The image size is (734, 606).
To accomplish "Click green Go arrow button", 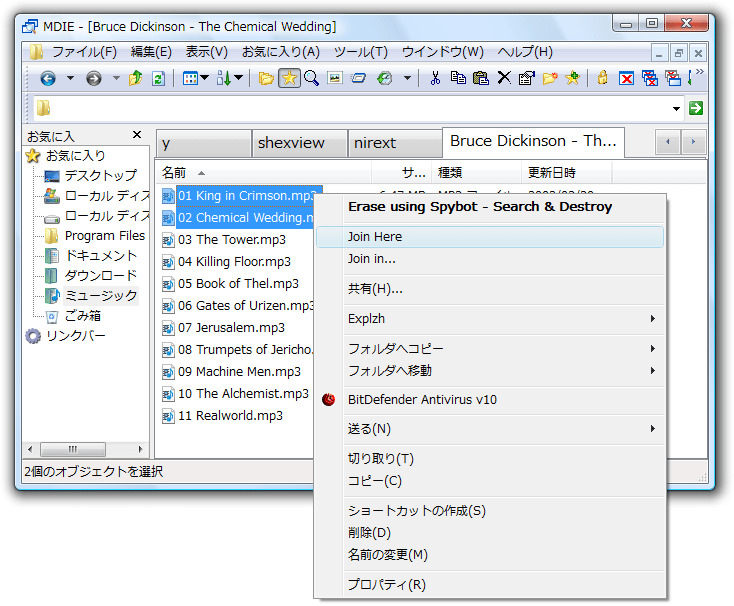I will pos(696,109).
